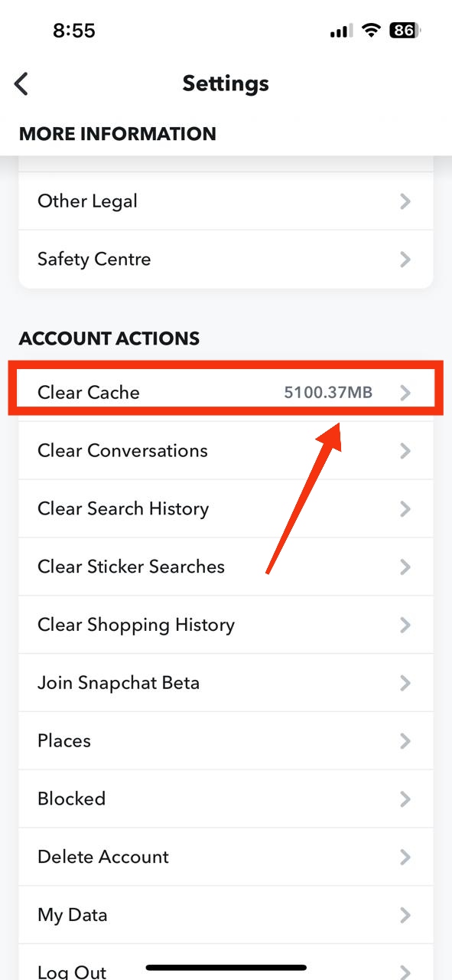Tap Log Out at the bottom
The width and height of the screenshot is (452, 980).
click(72, 969)
